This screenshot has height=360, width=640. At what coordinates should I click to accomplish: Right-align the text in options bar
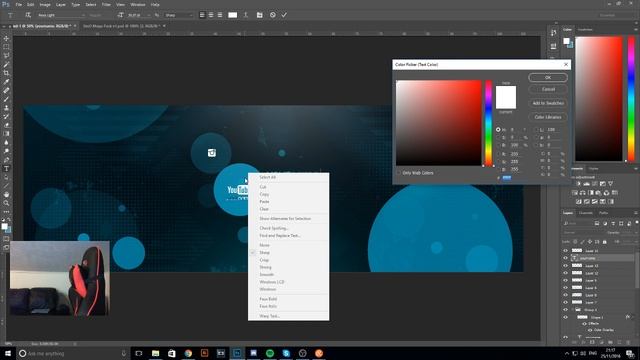tap(220, 15)
